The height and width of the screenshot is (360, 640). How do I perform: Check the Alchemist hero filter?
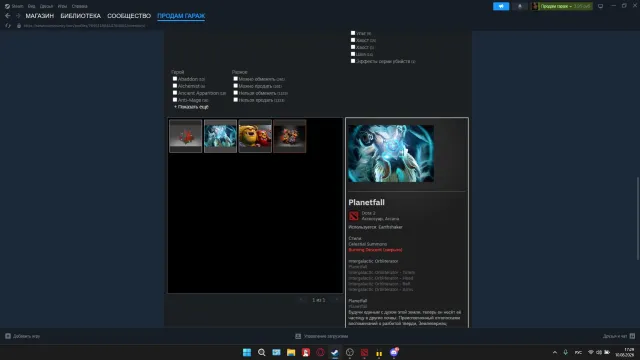pos(175,86)
